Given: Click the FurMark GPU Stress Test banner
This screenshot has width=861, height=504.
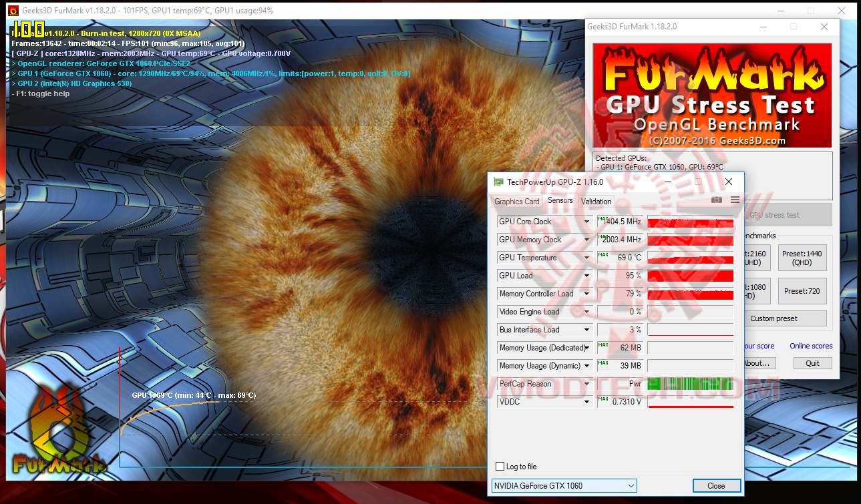Looking at the screenshot, I should (713, 95).
